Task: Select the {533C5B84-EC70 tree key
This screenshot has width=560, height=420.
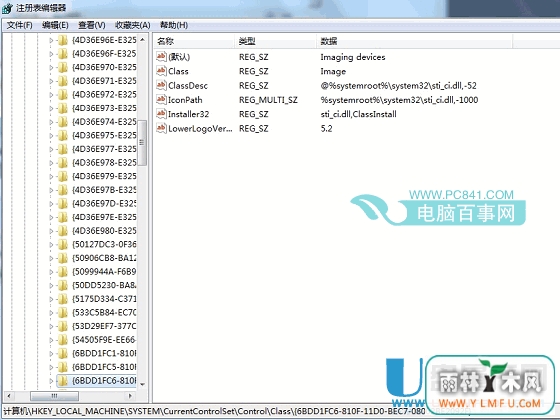Action: [x=104, y=313]
